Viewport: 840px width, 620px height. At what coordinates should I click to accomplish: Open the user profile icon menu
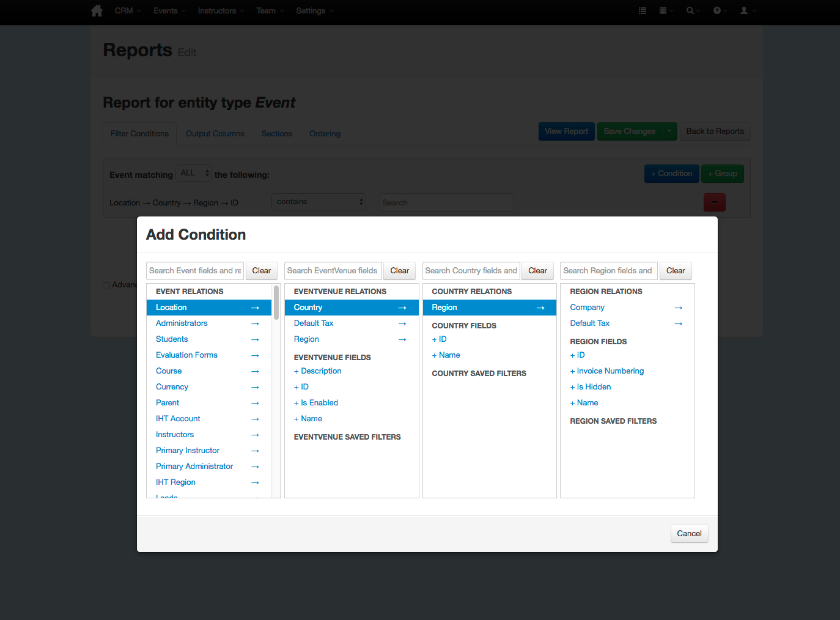point(748,11)
